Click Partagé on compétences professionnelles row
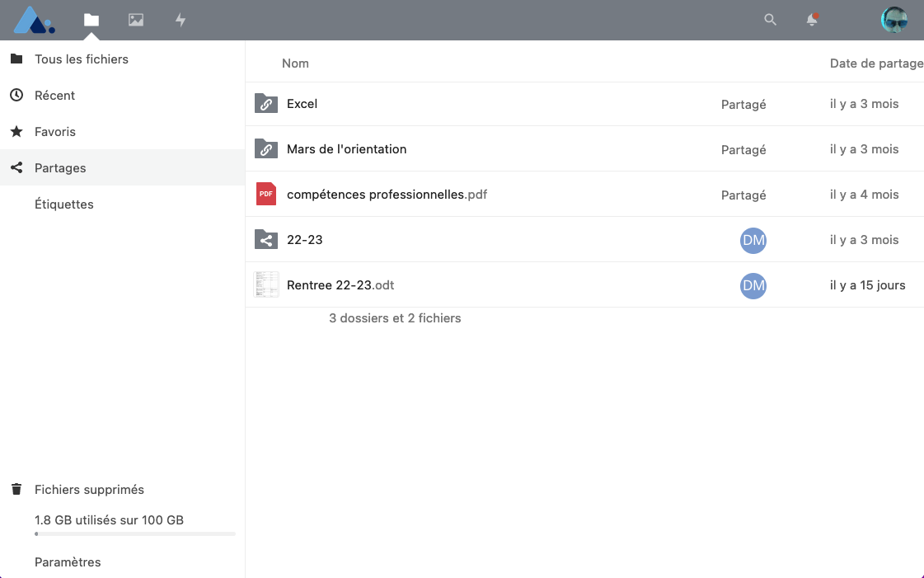 tap(743, 195)
